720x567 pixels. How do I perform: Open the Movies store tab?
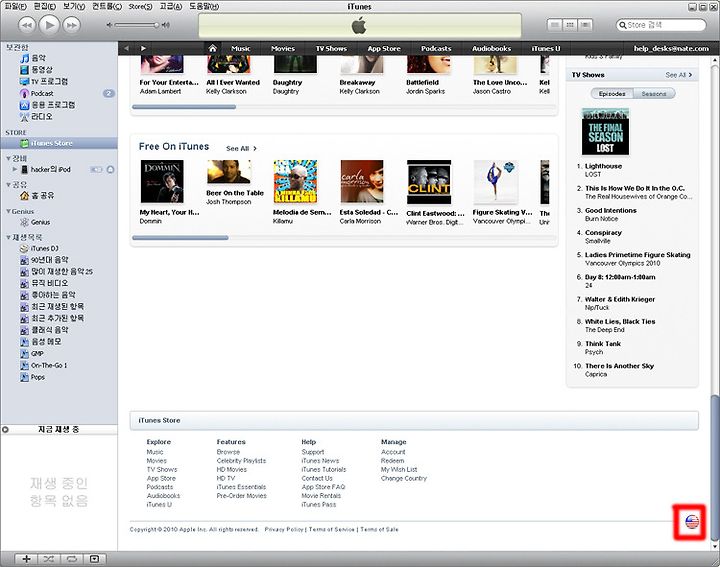point(283,48)
